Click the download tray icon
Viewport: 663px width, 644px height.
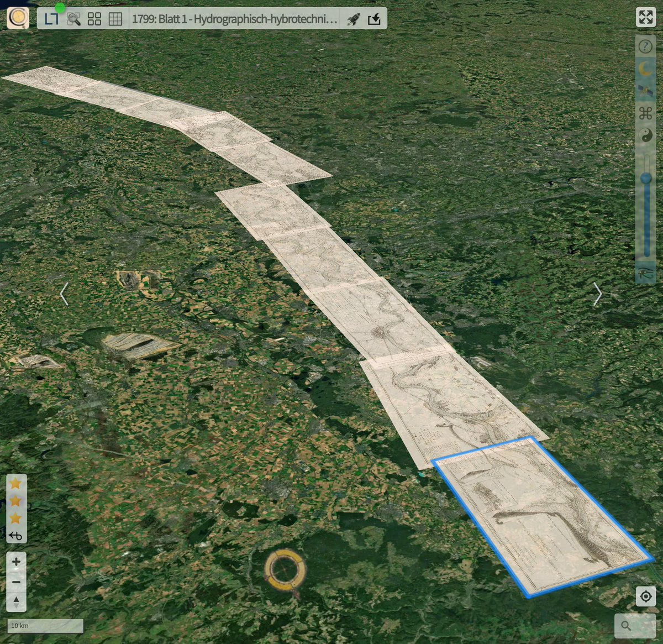374,19
